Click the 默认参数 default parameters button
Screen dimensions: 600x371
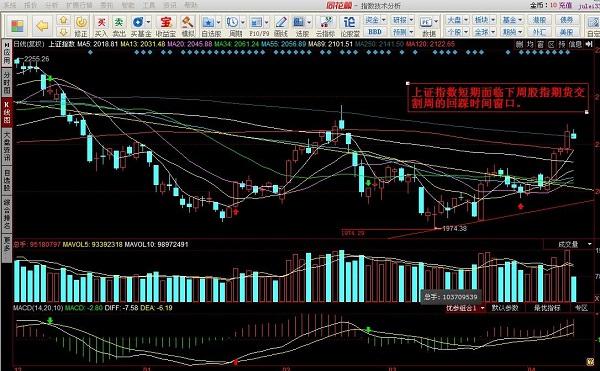(505, 308)
